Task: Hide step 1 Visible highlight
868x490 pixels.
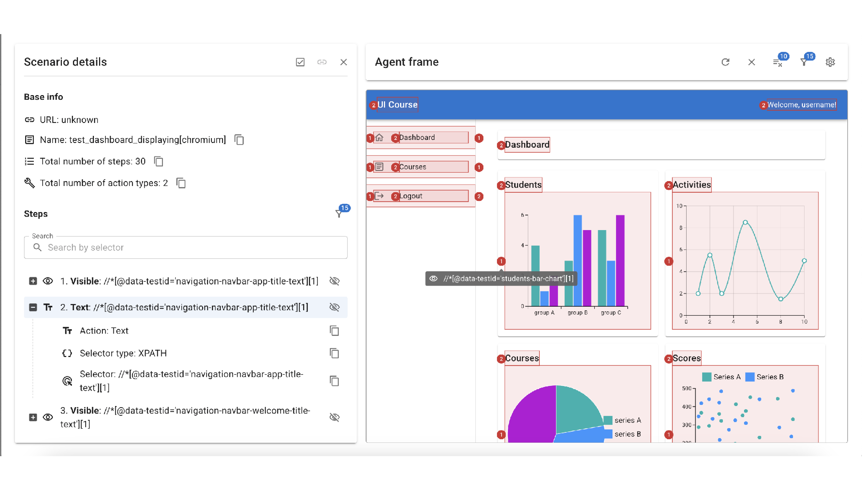Action: (x=334, y=281)
